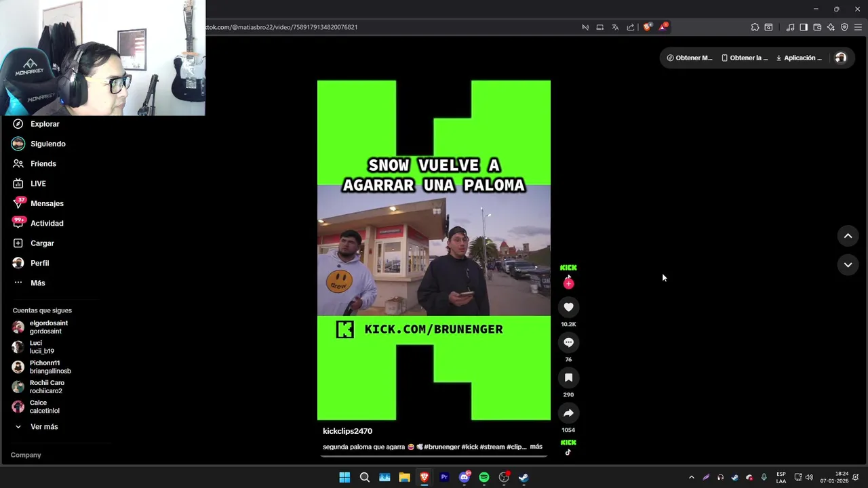Open the sound disc under share count
Screen dimensions: 868x488
tap(568, 447)
